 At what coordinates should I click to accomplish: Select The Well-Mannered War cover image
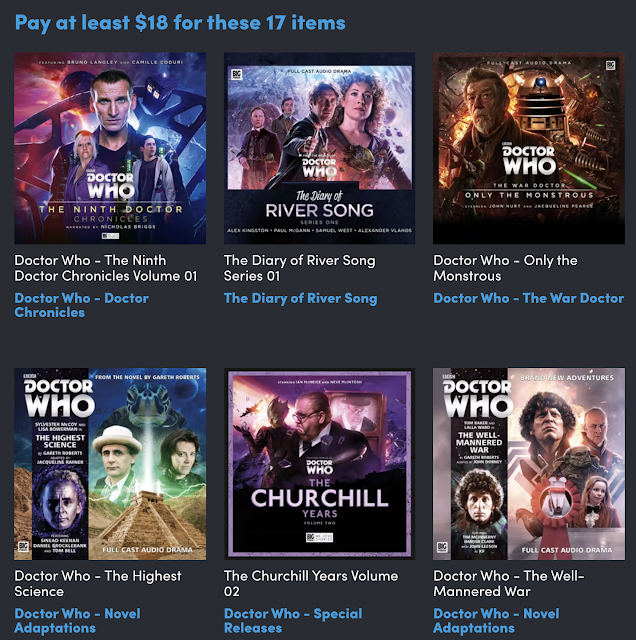pyautogui.click(x=529, y=464)
